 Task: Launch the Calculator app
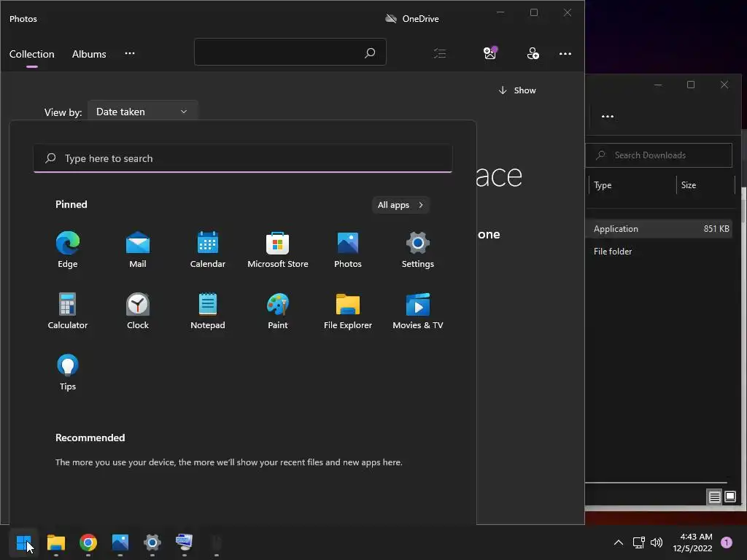pos(68,311)
